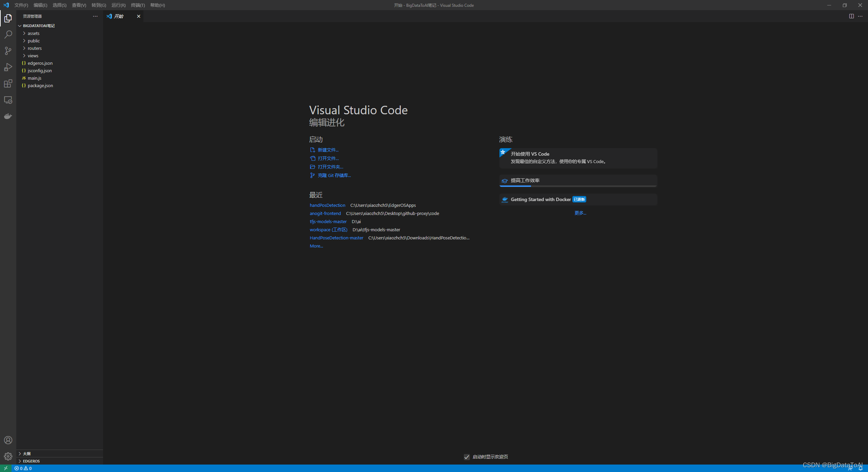The image size is (868, 472).
Task: Click 提高工作效率 walkthrough progress item
Action: pyautogui.click(x=525, y=180)
